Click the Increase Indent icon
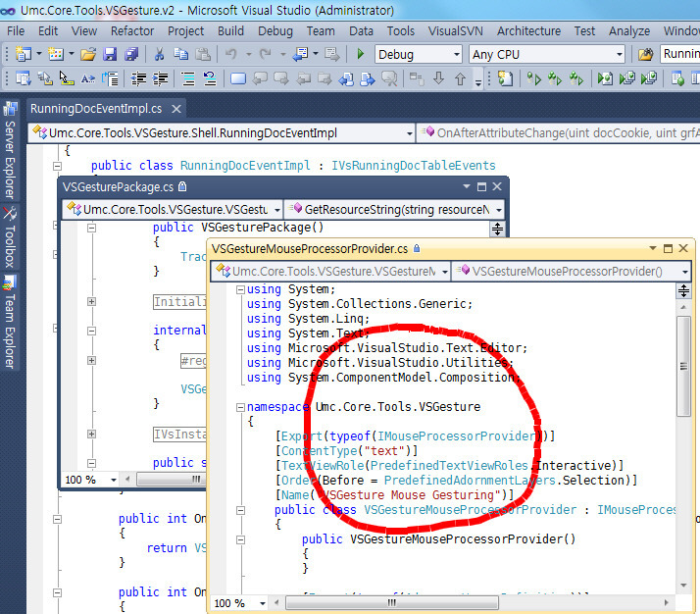 point(160,79)
